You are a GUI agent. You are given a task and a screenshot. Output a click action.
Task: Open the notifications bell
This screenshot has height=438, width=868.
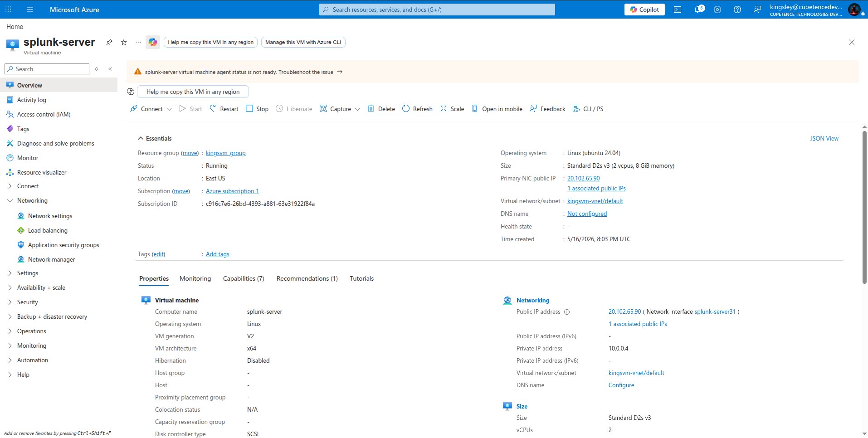pos(699,10)
